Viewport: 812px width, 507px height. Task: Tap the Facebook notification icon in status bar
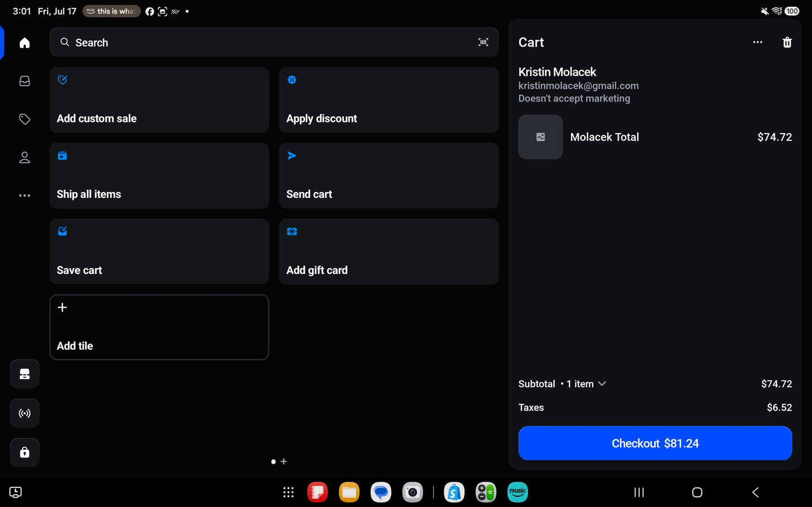[x=149, y=11]
